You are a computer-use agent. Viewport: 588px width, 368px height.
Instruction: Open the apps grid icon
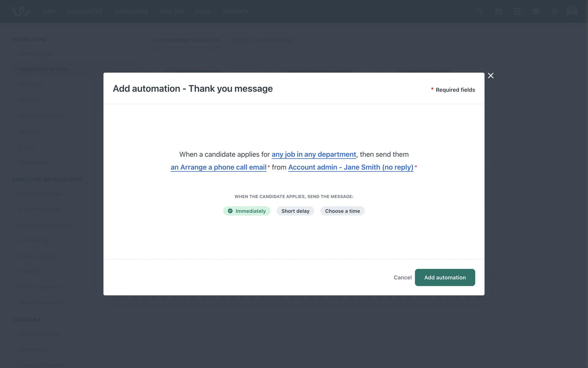pyautogui.click(x=554, y=12)
